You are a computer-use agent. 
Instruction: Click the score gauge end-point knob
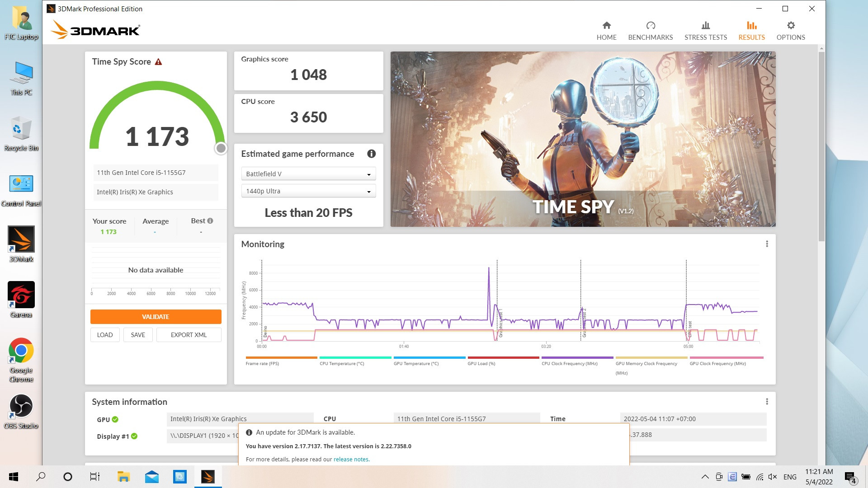pos(221,148)
